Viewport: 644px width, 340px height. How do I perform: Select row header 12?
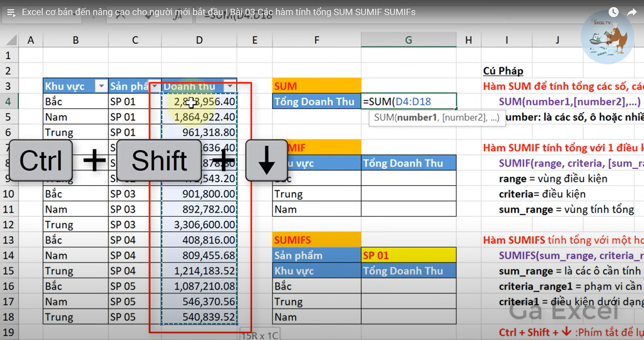click(x=8, y=225)
